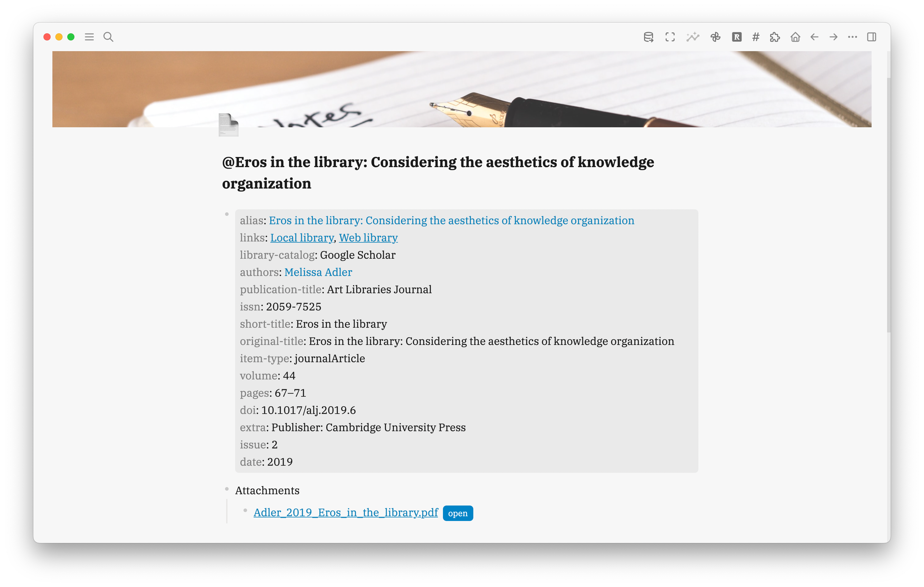Click the bullet of the properties block
This screenshot has height=587, width=924.
227,214
